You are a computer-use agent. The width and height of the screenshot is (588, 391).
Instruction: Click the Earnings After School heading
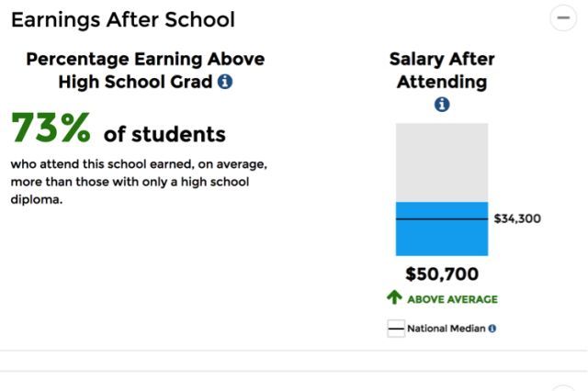tap(123, 18)
